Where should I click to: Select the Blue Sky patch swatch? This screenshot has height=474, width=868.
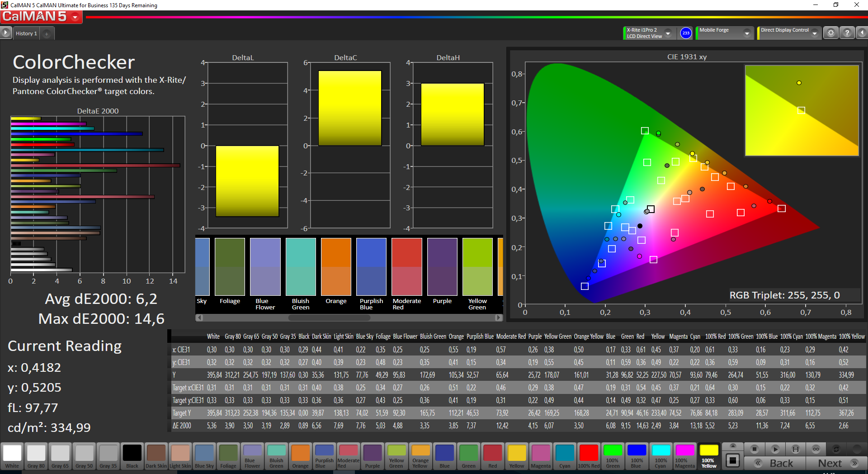pos(204,456)
